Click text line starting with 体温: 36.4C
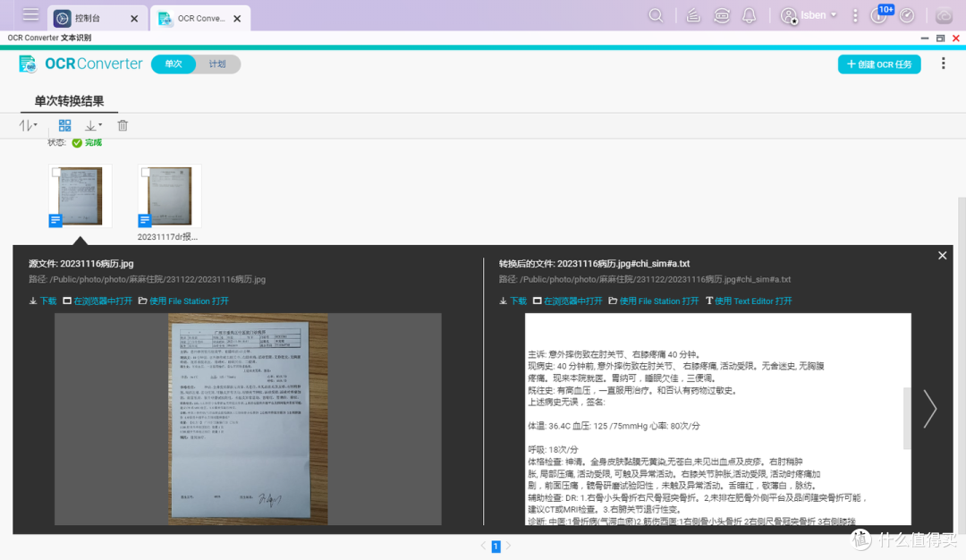The image size is (966, 560). pyautogui.click(x=614, y=426)
